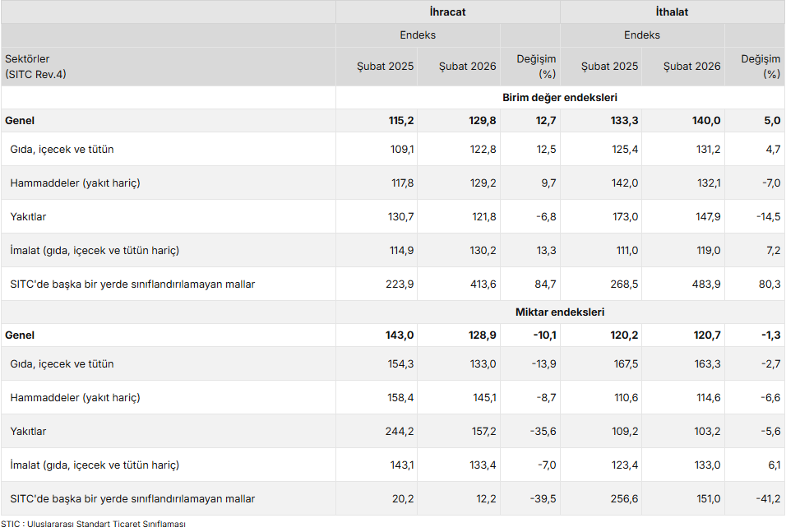The image size is (786, 532).
Task: Click the Şubat 2025 header under İhracat
Action: point(385,67)
